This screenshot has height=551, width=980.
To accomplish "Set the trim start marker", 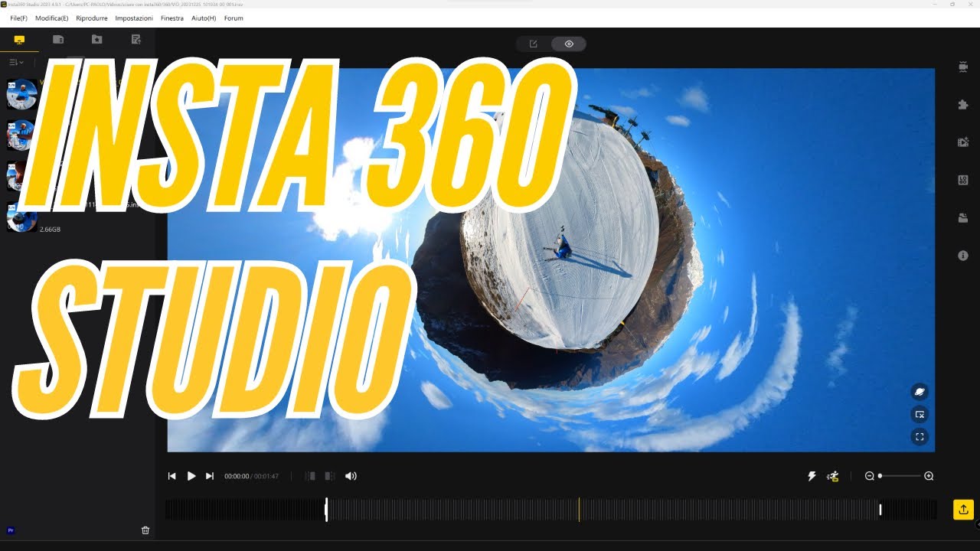I will point(310,476).
